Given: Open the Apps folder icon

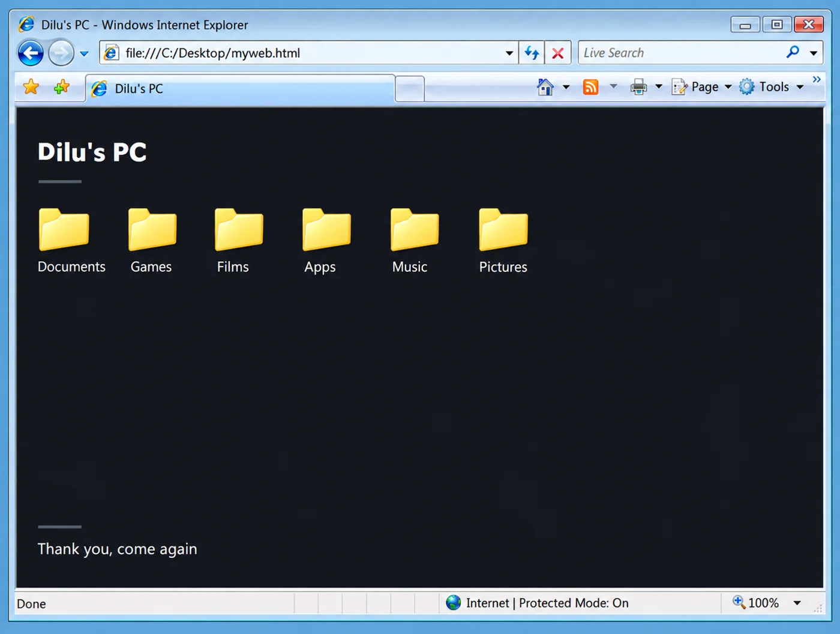Looking at the screenshot, I should [x=326, y=229].
